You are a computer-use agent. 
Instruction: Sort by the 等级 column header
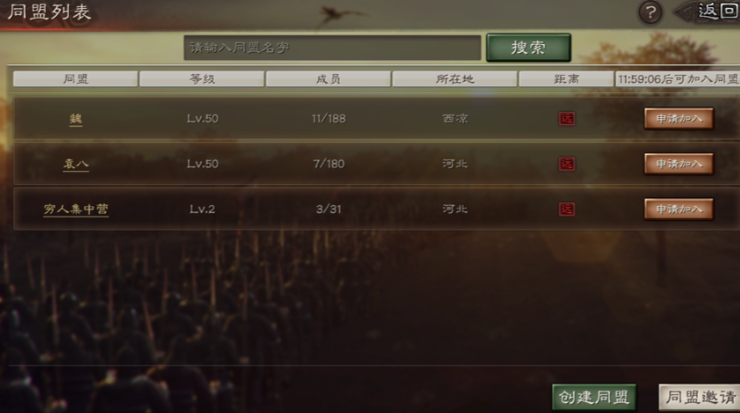point(202,79)
